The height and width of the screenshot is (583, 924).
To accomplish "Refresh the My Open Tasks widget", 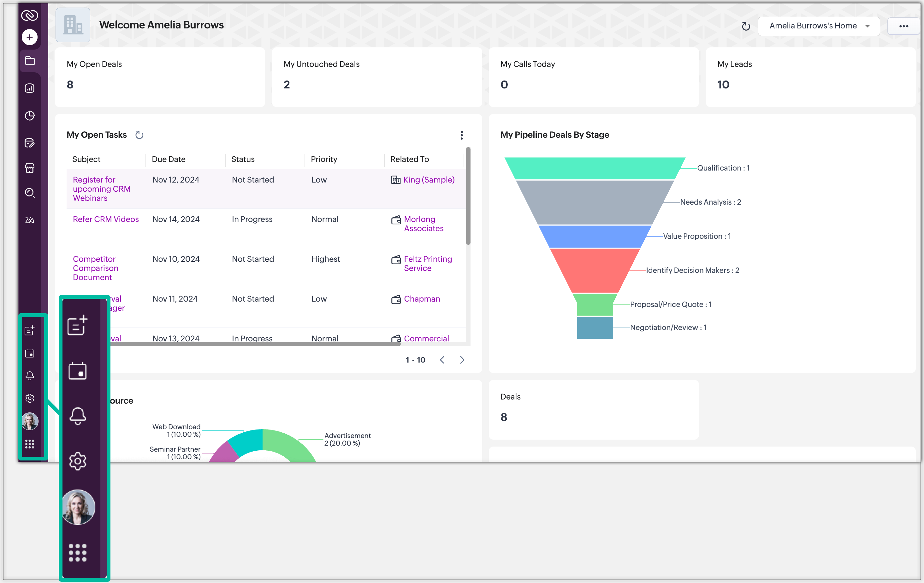I will [x=139, y=135].
